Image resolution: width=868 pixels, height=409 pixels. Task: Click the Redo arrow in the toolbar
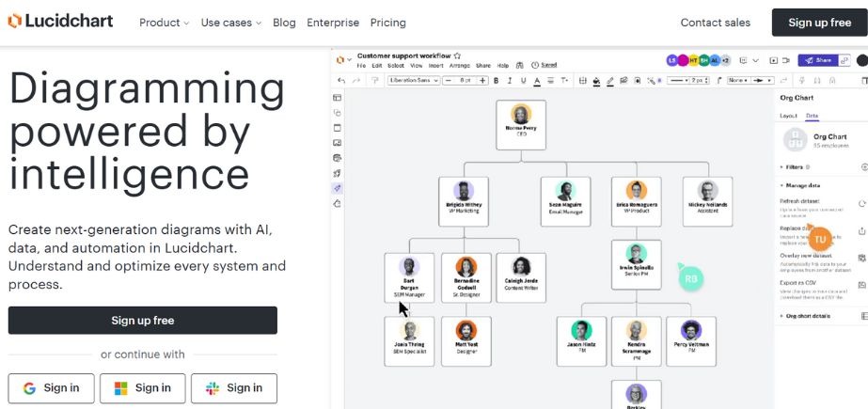tap(356, 81)
